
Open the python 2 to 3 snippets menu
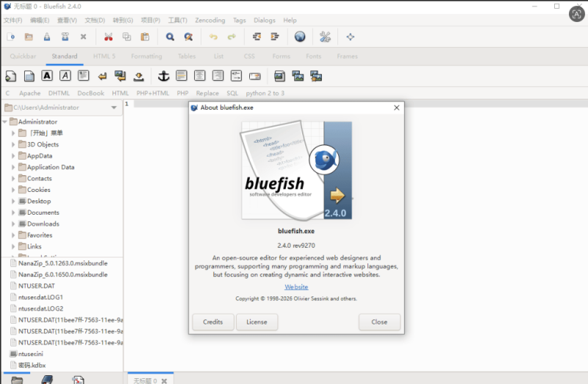[x=265, y=93]
